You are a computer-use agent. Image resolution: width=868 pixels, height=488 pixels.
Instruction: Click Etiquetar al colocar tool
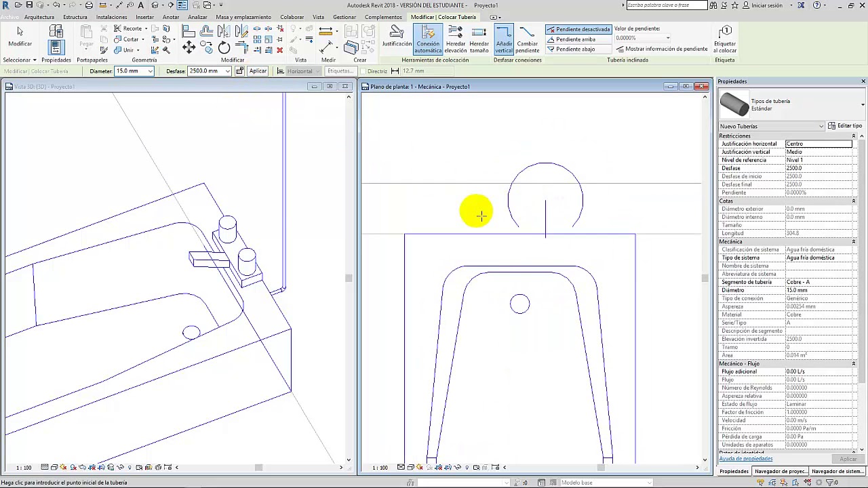point(725,39)
